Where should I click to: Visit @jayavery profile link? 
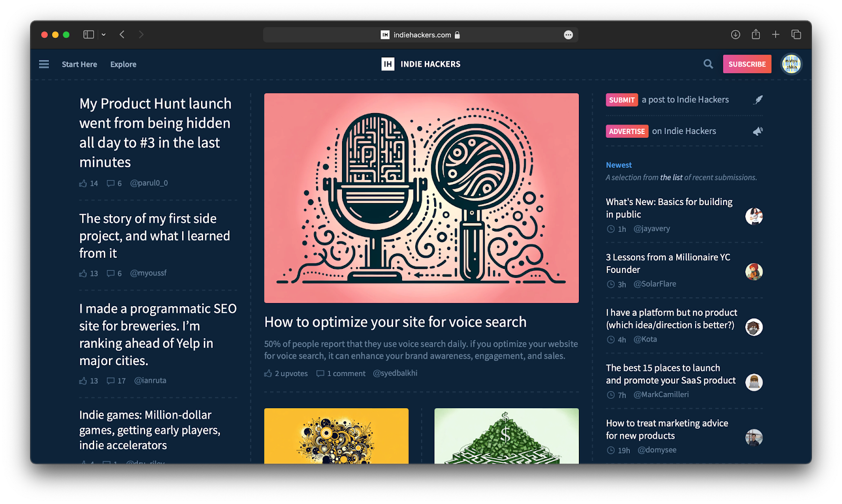651,229
